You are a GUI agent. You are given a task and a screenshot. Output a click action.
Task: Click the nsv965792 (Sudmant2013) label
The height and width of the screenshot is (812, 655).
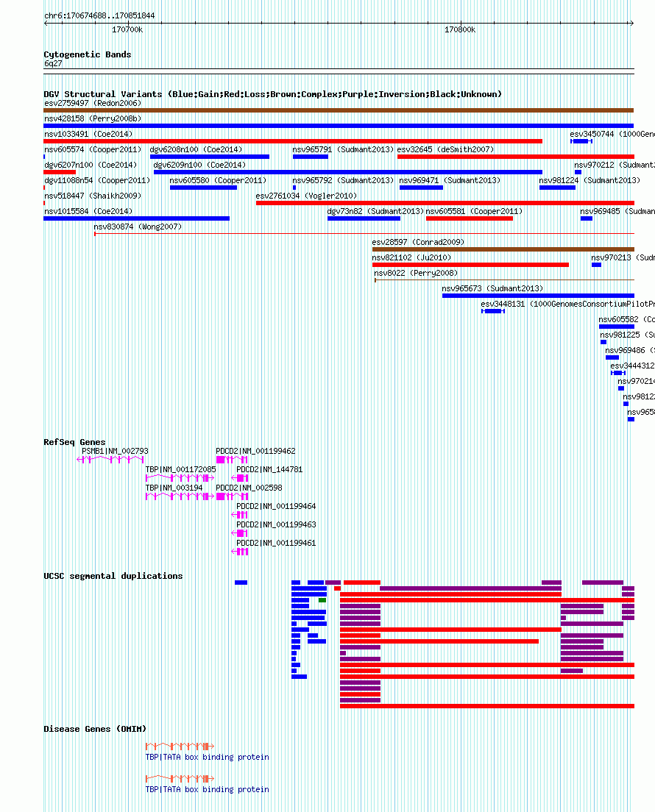343,181
